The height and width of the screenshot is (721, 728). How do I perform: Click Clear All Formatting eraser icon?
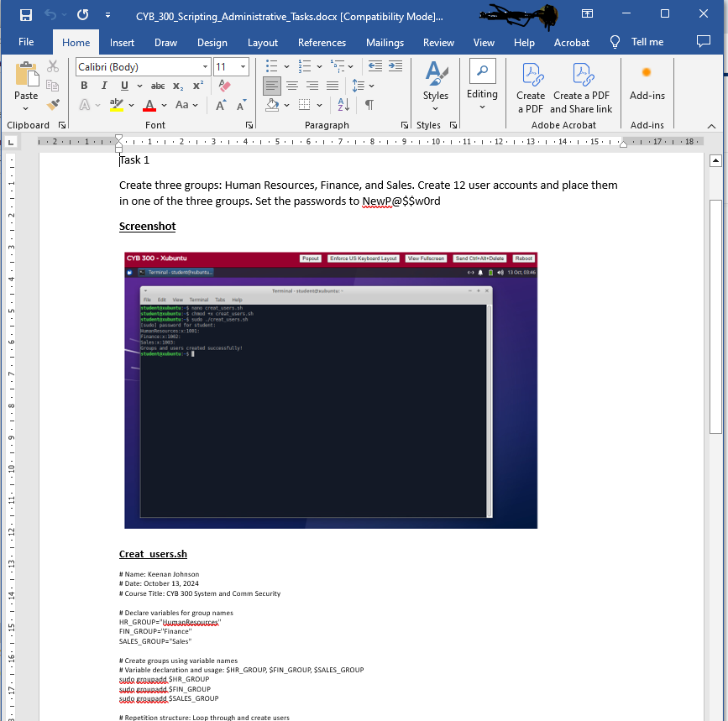[x=225, y=86]
